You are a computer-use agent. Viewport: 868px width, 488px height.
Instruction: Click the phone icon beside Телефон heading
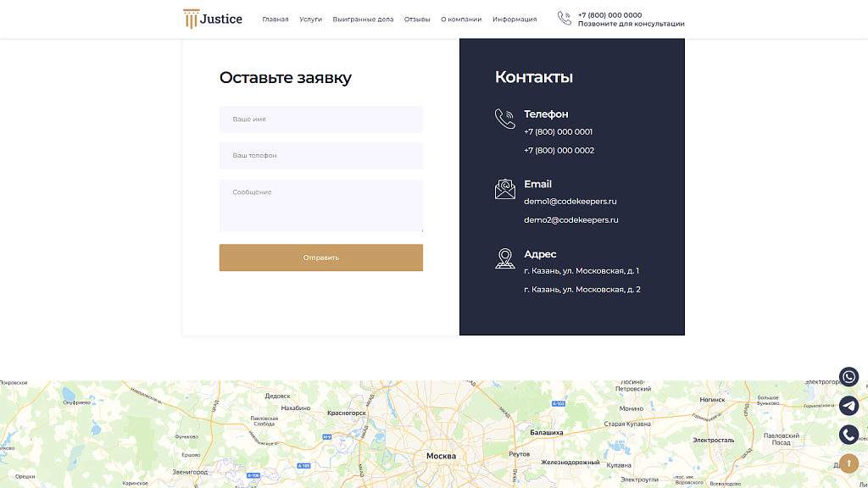click(x=504, y=119)
